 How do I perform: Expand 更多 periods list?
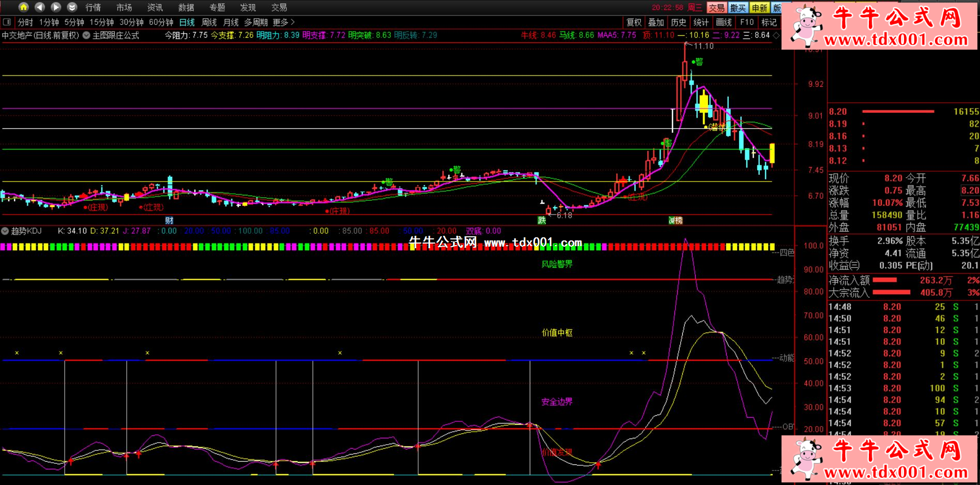[x=283, y=22]
